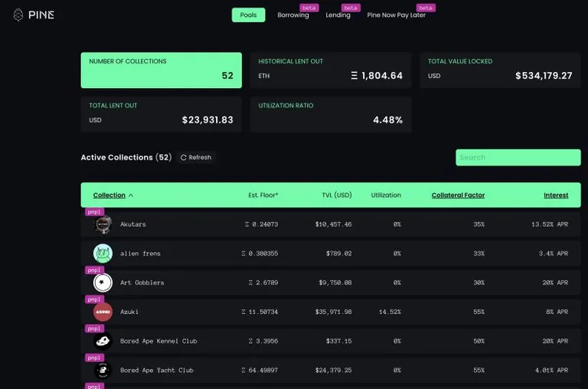
Task: Sort rows by Interest header
Action: [x=556, y=195]
